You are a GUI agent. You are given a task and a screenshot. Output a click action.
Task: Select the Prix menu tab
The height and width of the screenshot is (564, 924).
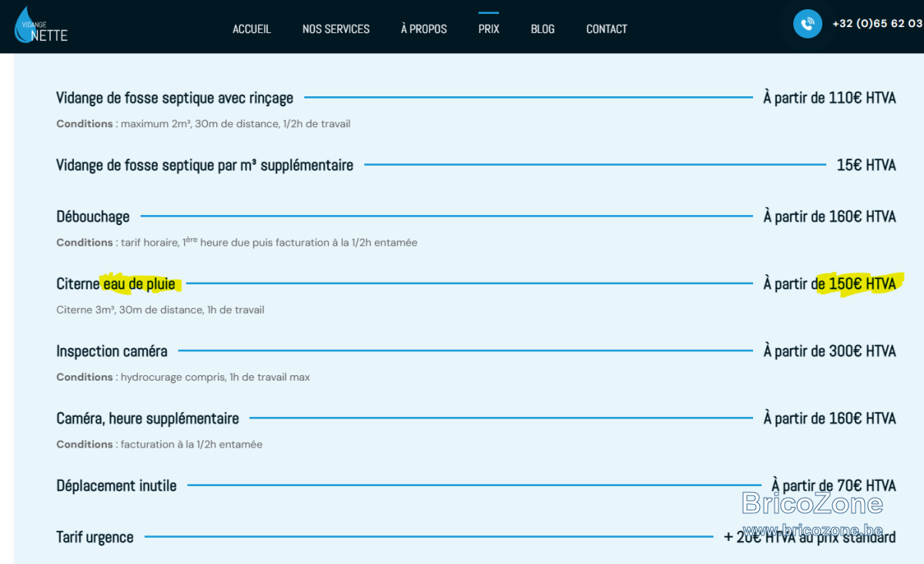pyautogui.click(x=488, y=29)
